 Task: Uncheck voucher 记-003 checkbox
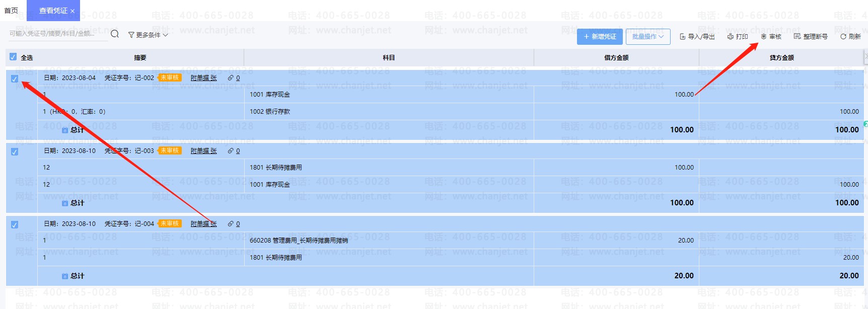pos(15,151)
